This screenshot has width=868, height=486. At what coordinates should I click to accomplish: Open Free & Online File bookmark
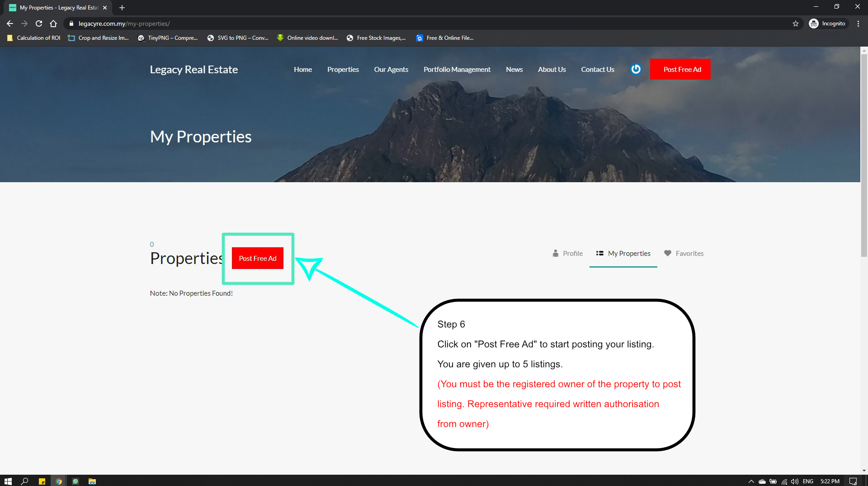click(x=445, y=38)
